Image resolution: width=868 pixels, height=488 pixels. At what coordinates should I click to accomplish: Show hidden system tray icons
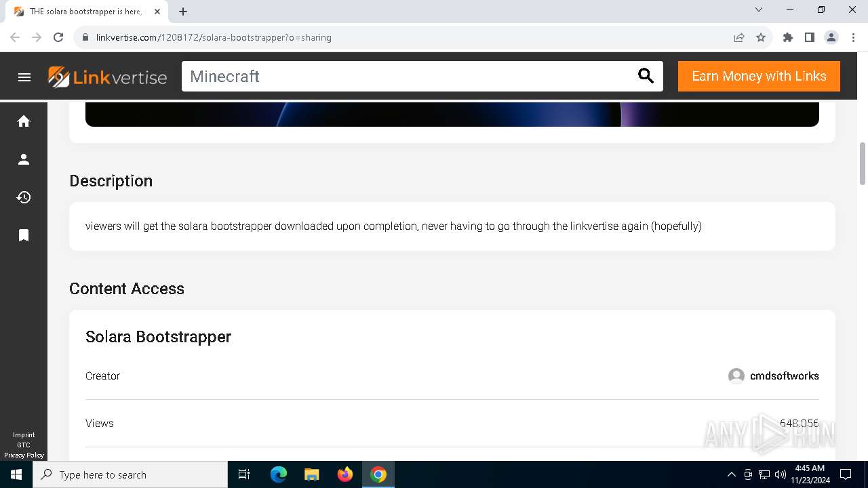(x=731, y=474)
